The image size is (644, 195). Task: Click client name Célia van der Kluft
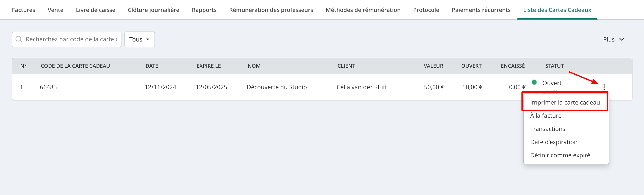click(361, 87)
